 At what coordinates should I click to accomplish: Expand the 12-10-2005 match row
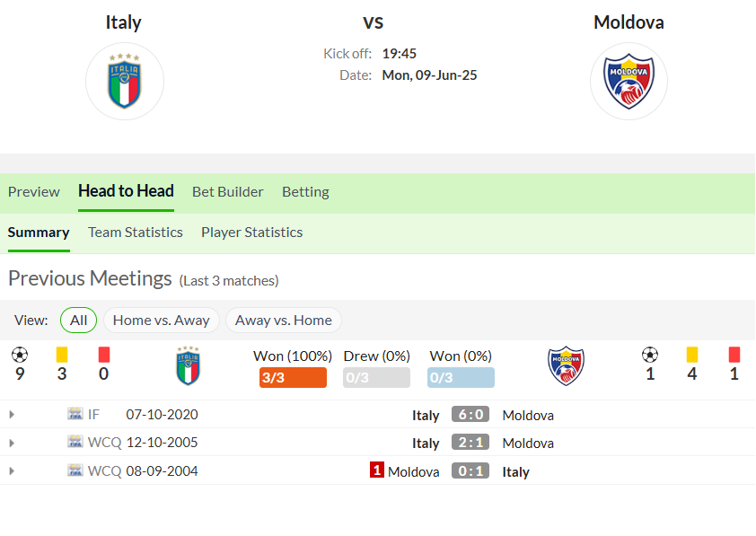[12, 443]
